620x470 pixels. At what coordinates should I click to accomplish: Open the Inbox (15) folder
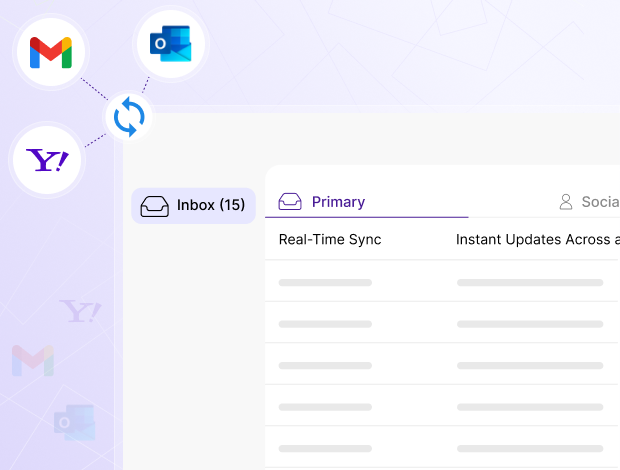(193, 206)
